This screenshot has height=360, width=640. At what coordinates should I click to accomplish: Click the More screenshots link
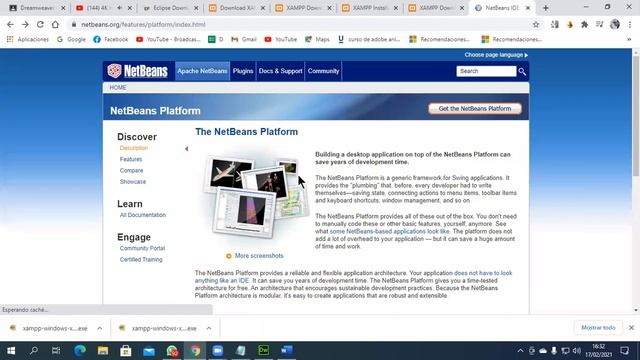[259, 256]
